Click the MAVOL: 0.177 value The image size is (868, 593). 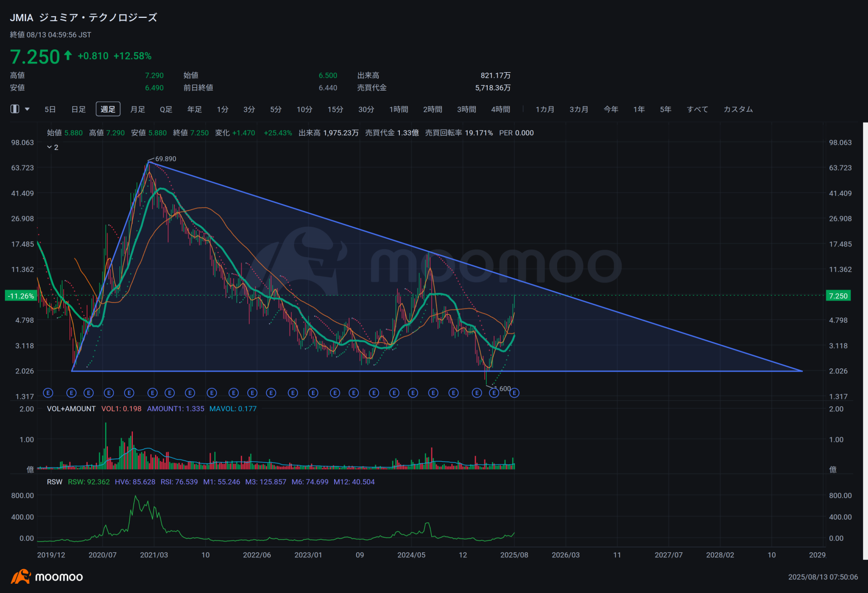pyautogui.click(x=233, y=409)
